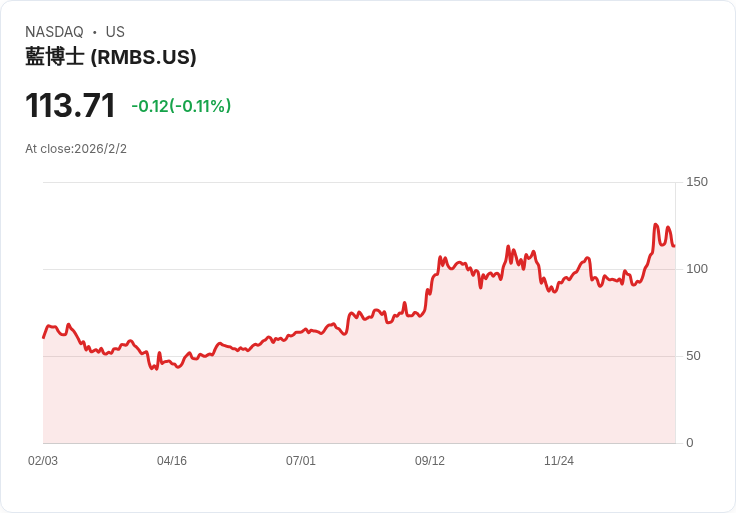
Task: Click the 100 price axis label
Action: point(697,269)
